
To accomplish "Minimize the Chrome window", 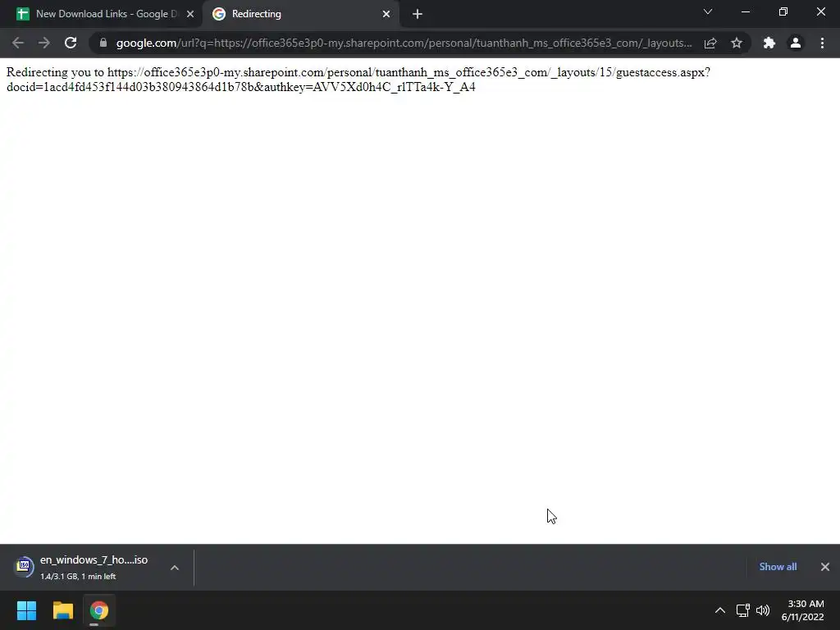I will (745, 11).
